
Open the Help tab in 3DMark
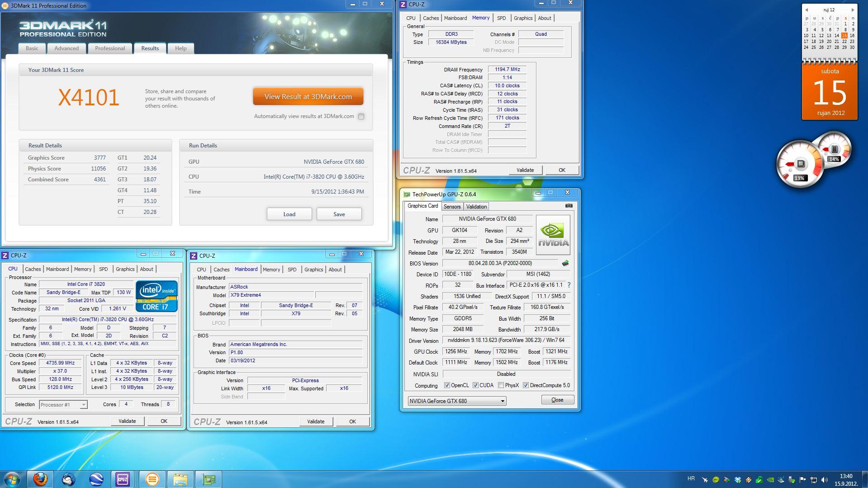pyautogui.click(x=180, y=48)
